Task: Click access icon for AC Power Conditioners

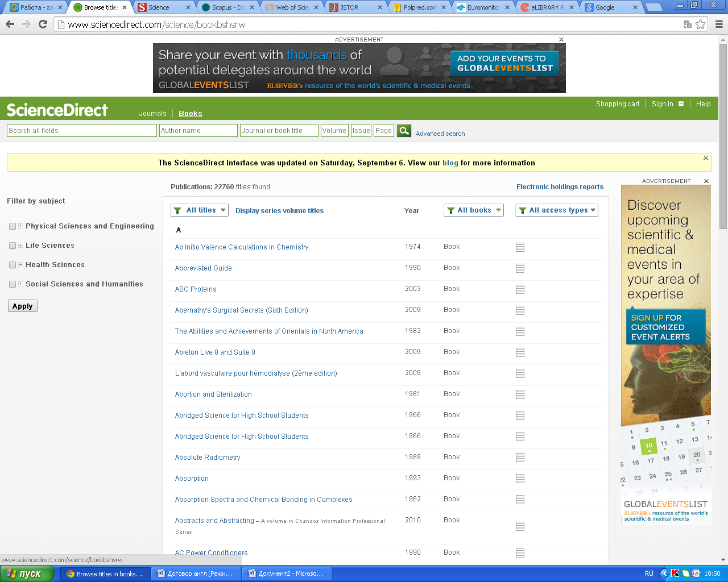Action: click(x=520, y=553)
